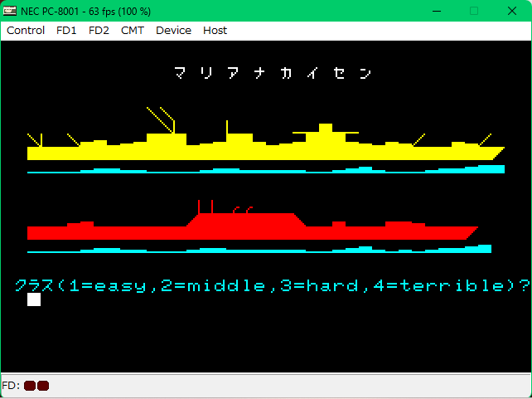
Task: Close the NEC PC-8001 window
Action: tap(511, 12)
